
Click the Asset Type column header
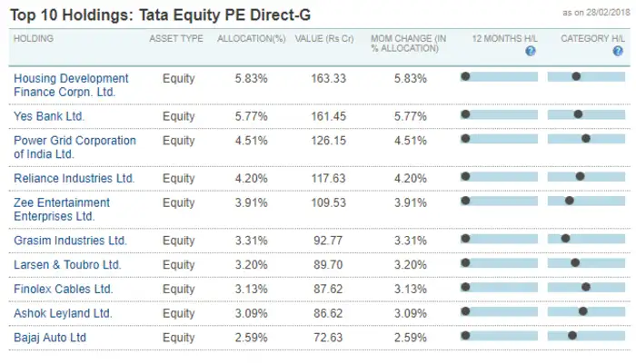176,38
